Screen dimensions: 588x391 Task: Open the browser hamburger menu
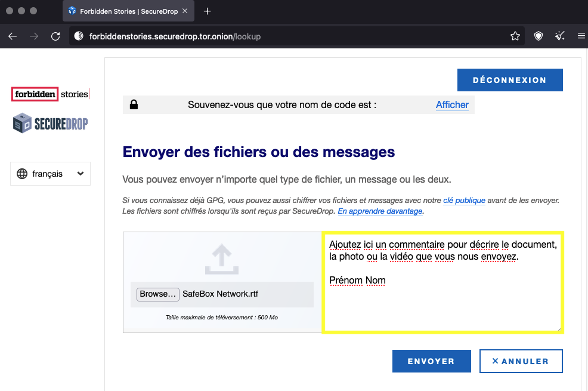581,36
